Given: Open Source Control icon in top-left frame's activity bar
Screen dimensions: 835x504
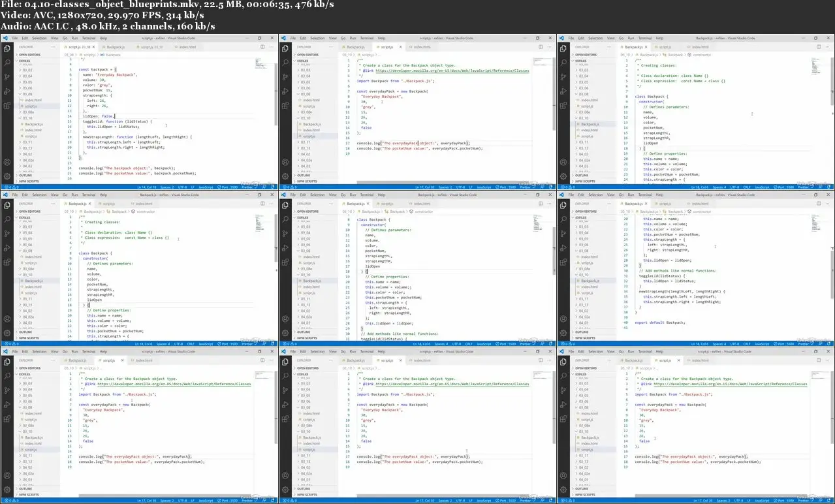Looking at the screenshot, I should 7,77.
